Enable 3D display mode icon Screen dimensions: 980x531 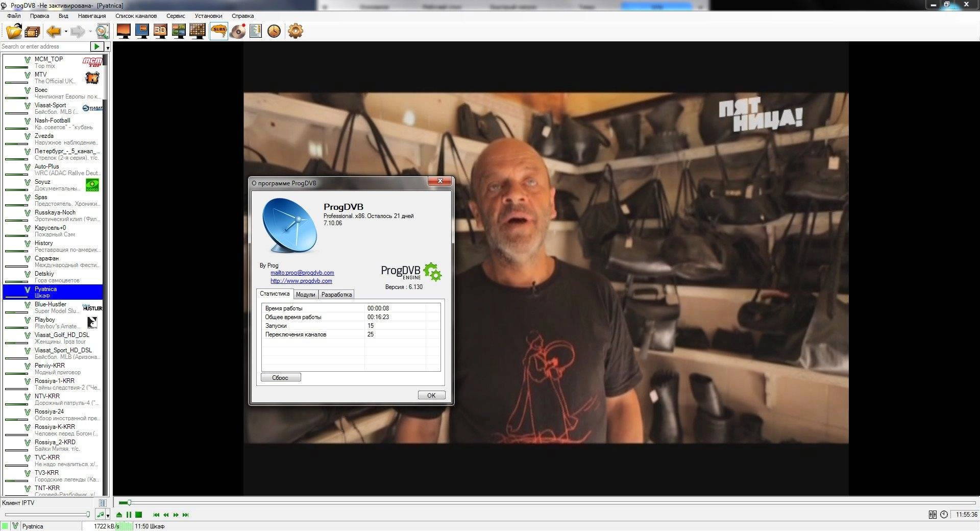tap(160, 31)
